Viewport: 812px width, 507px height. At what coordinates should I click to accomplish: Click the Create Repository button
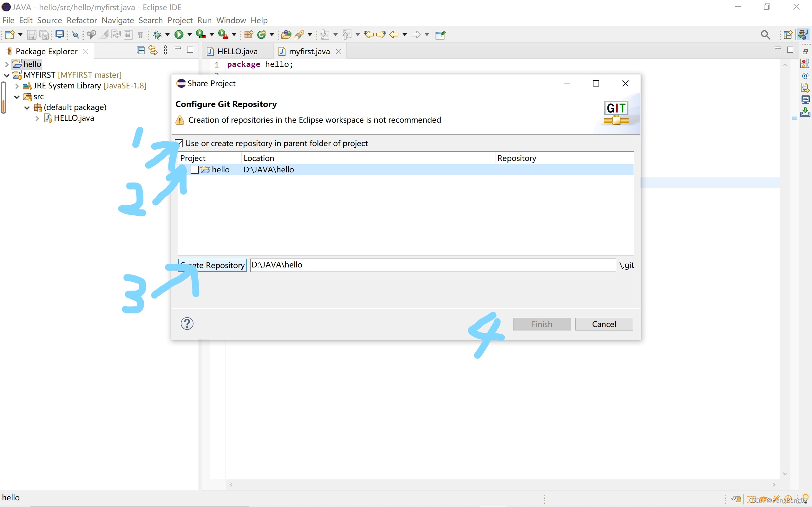(213, 265)
